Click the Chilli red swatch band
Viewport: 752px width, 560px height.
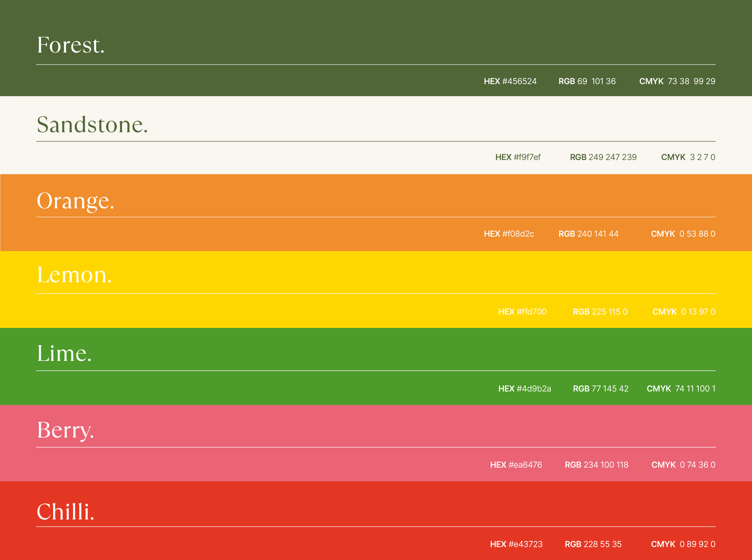[x=373, y=502]
